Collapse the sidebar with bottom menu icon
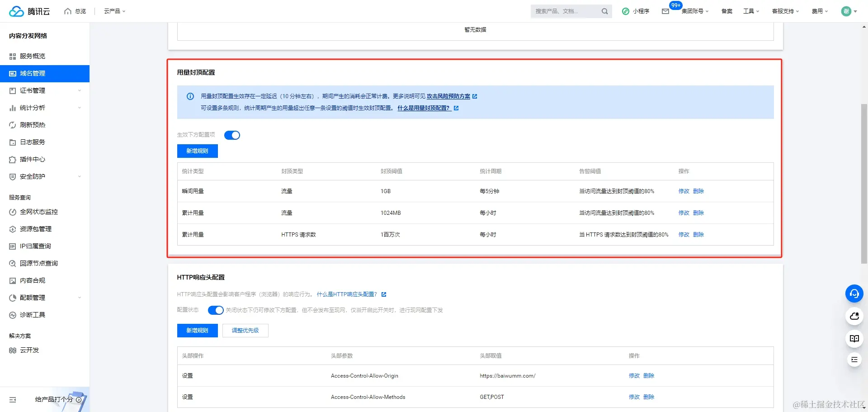 13,400
